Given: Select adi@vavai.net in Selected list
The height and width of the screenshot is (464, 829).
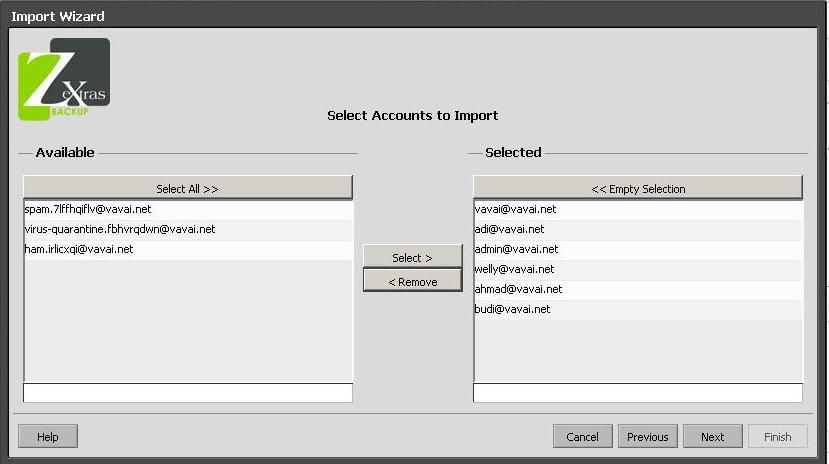Looking at the screenshot, I should click(638, 229).
